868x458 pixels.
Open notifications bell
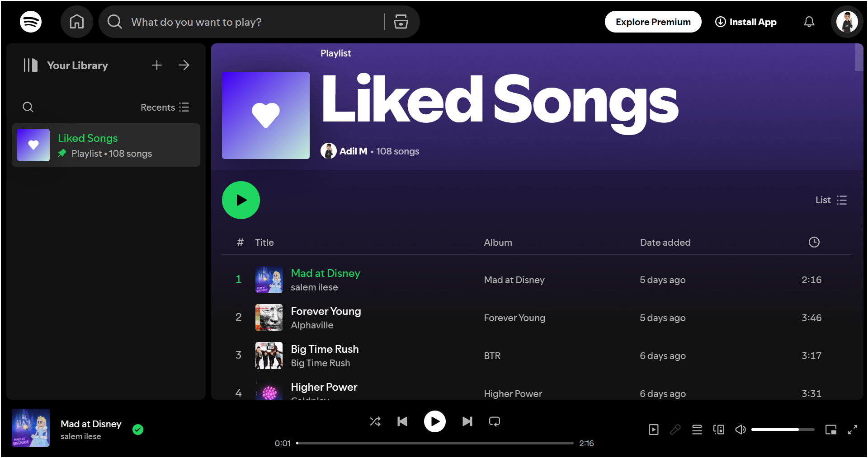pos(809,22)
